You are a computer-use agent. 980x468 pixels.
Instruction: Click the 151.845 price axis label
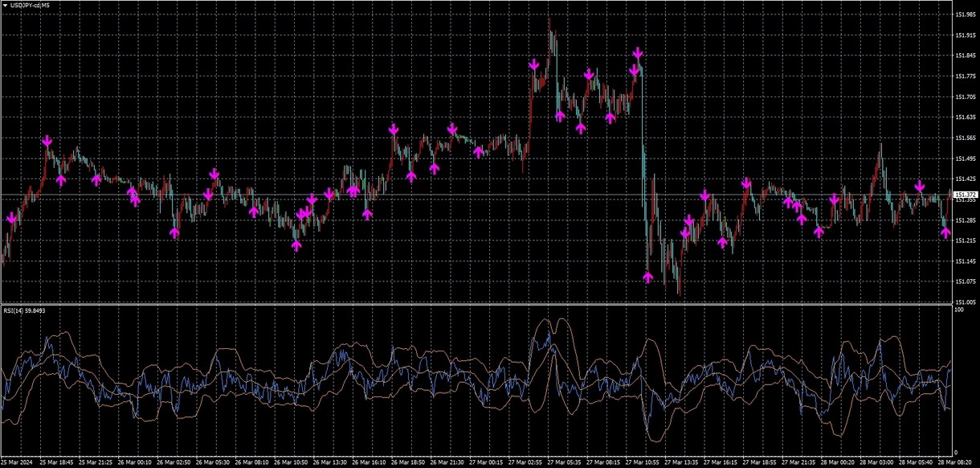(x=966, y=55)
